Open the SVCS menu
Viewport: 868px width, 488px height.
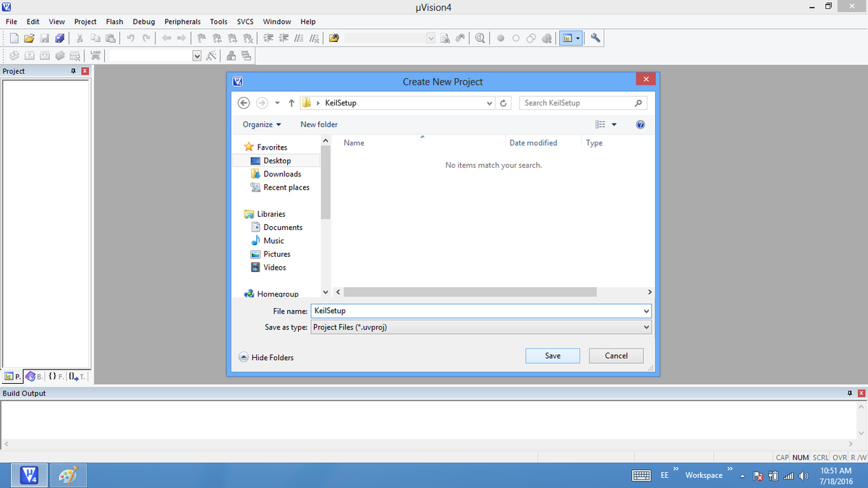click(245, 22)
